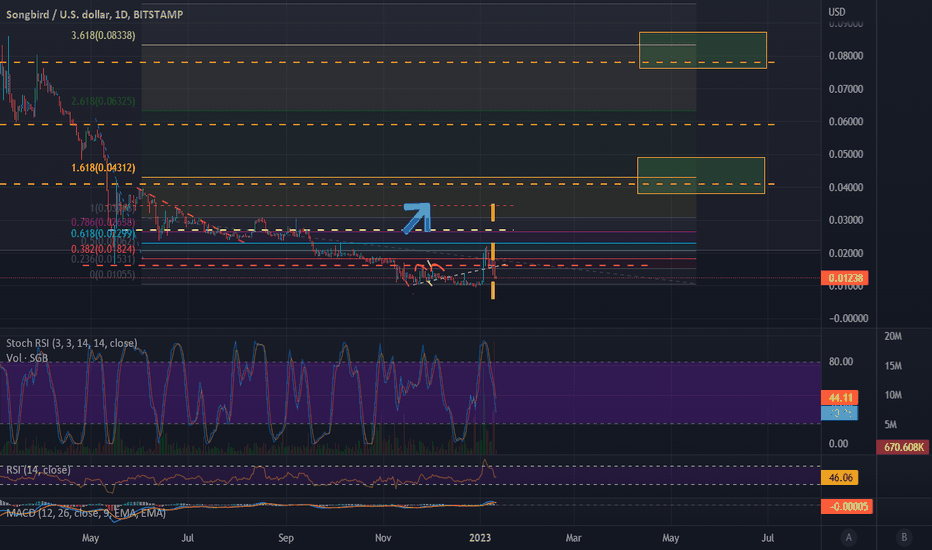Select the 46.06 RSI value tag
This screenshot has height=550, width=932.
click(840, 477)
